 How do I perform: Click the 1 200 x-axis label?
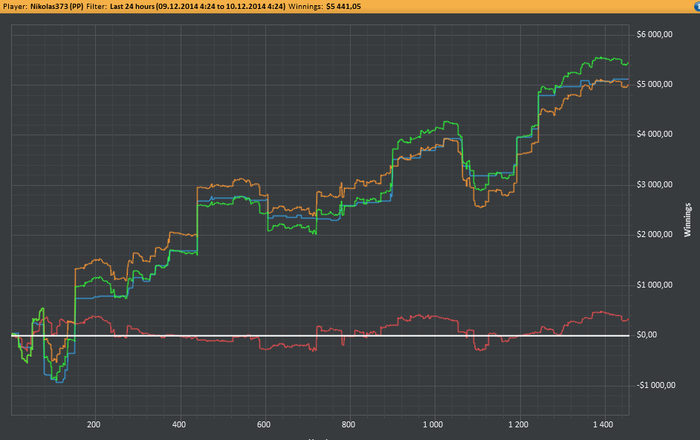pos(518,425)
